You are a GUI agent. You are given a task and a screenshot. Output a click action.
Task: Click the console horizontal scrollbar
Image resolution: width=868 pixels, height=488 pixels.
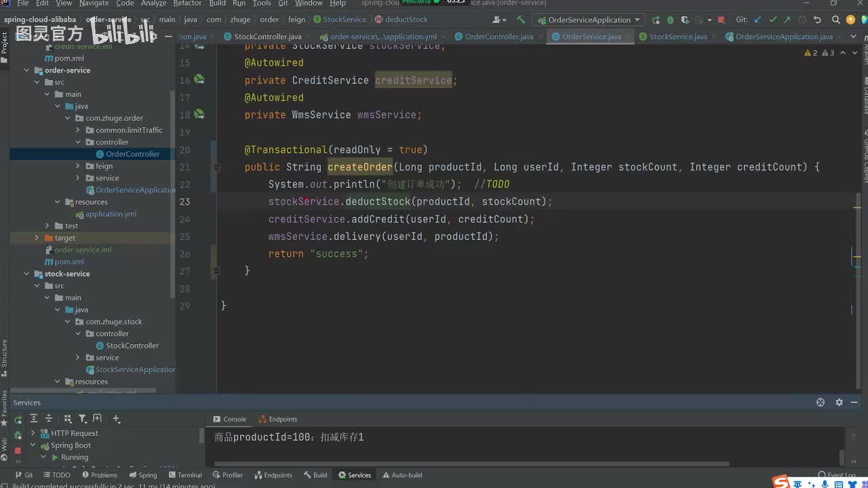[x=471, y=464]
